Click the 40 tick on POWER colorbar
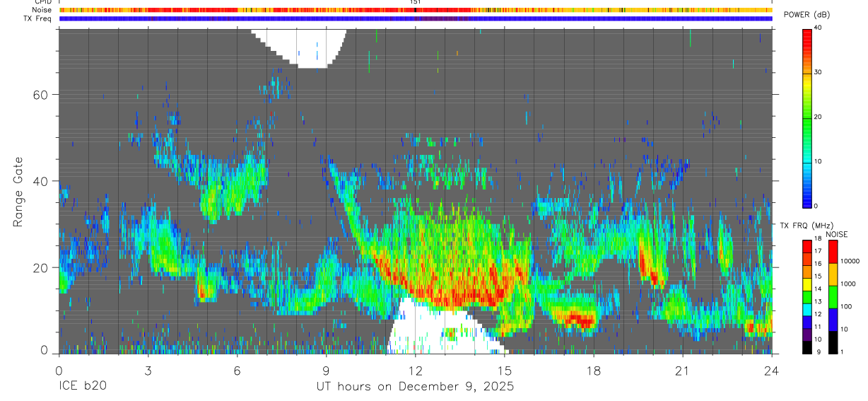This screenshot has height=401, width=868. point(819,28)
